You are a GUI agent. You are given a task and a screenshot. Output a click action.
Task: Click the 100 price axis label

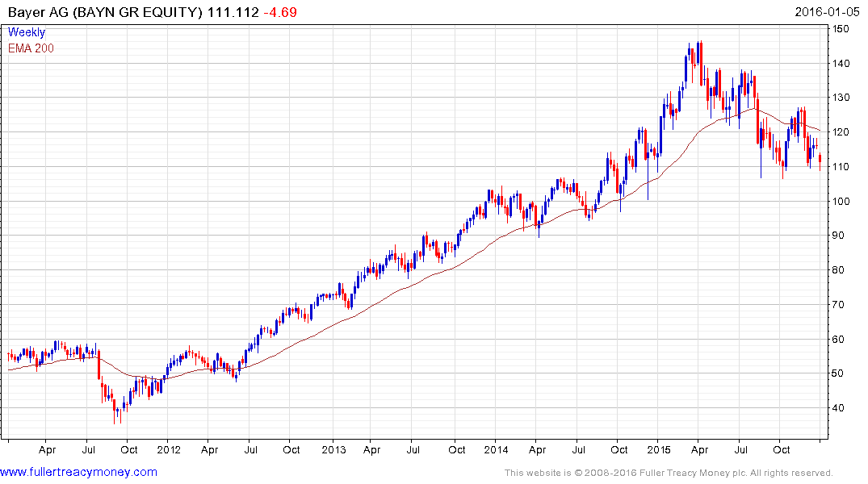[841, 201]
